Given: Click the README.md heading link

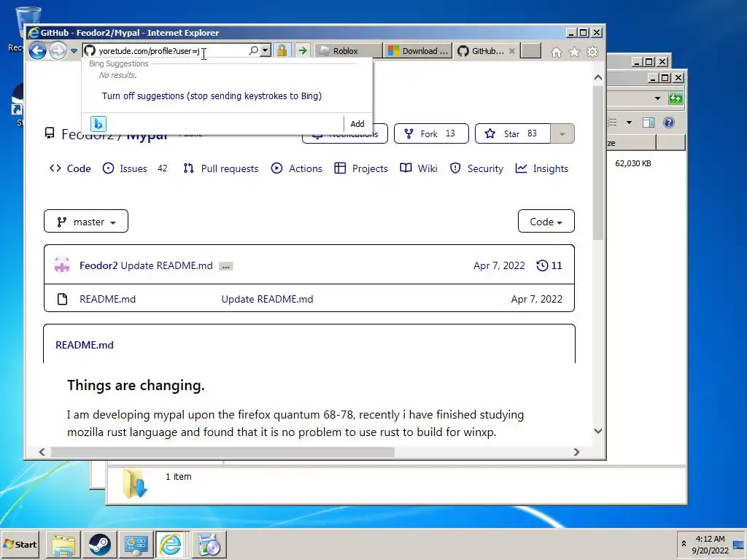Looking at the screenshot, I should coord(85,345).
